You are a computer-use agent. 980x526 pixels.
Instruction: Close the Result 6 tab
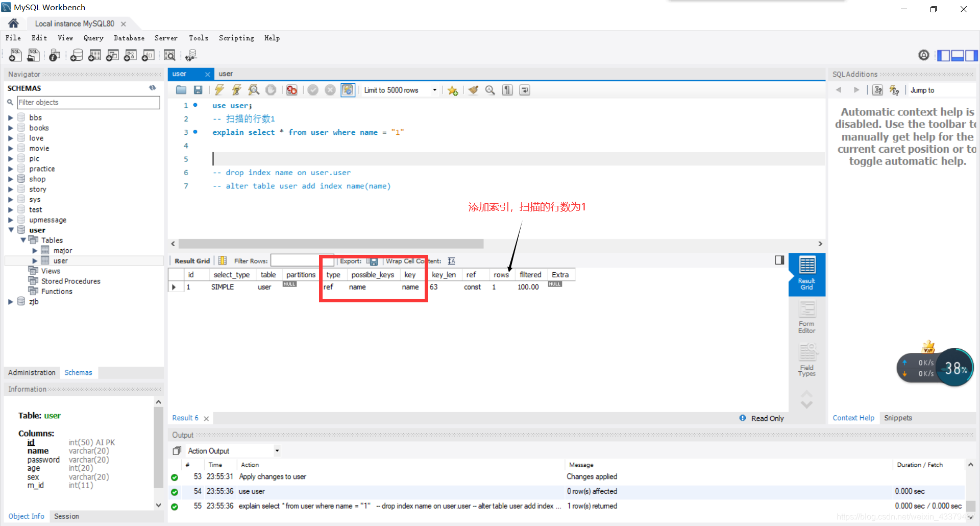point(206,419)
